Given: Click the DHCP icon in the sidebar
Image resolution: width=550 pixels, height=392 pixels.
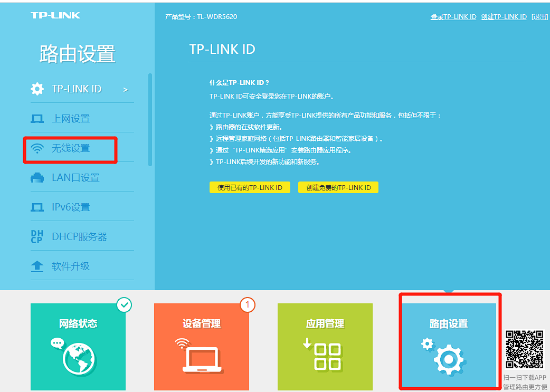Looking at the screenshot, I should click(37, 237).
